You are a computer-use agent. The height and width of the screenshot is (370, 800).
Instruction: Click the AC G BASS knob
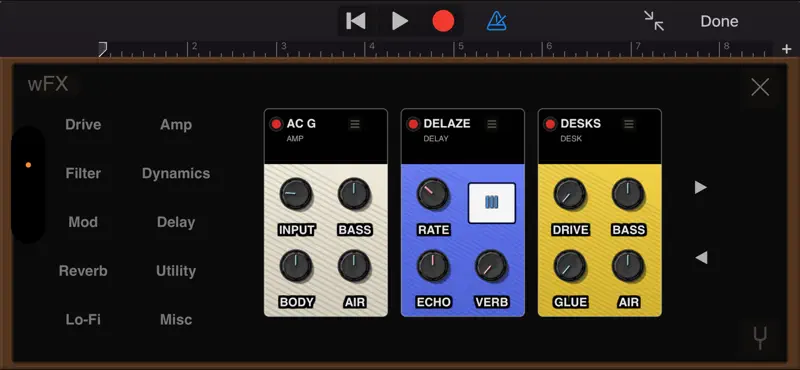coord(354,194)
